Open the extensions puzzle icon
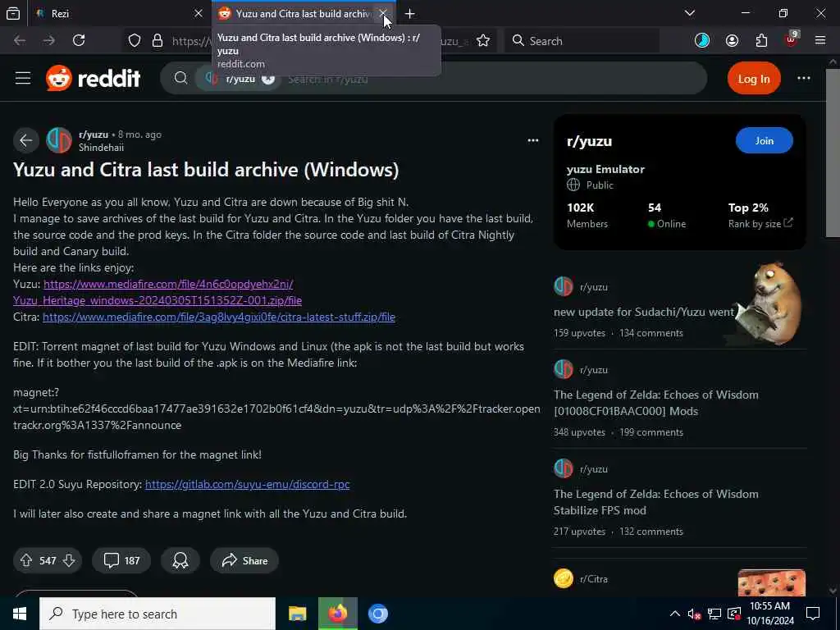The image size is (840, 630). pos(761,41)
